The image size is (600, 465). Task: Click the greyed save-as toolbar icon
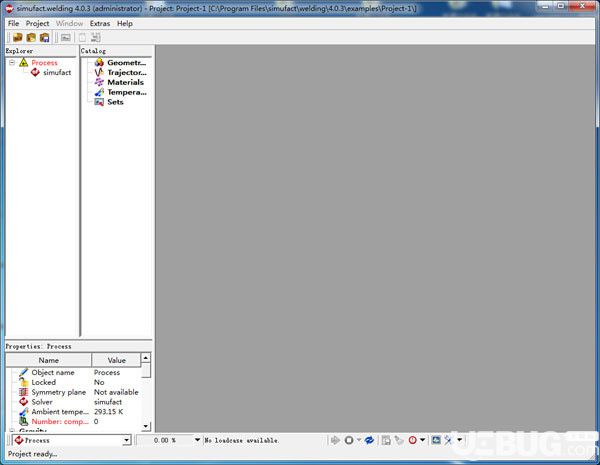96,38
